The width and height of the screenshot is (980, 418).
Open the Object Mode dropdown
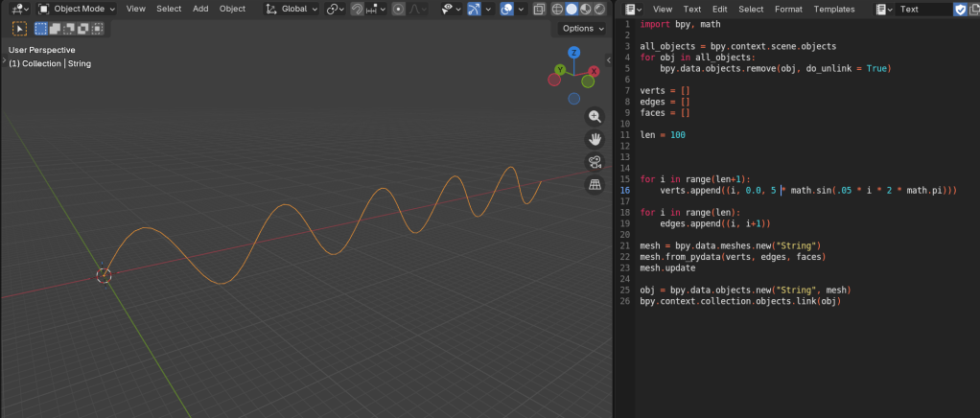point(78,9)
